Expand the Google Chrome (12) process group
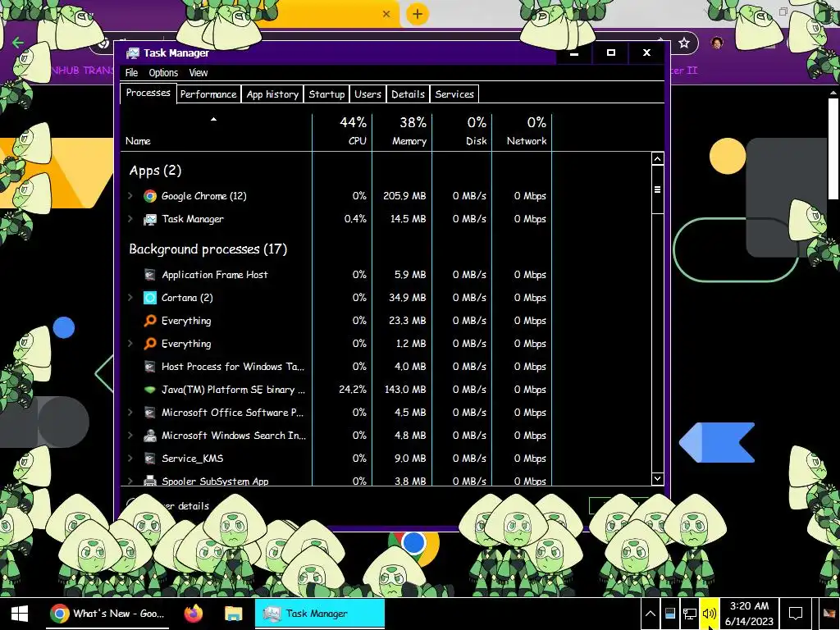 tap(130, 196)
